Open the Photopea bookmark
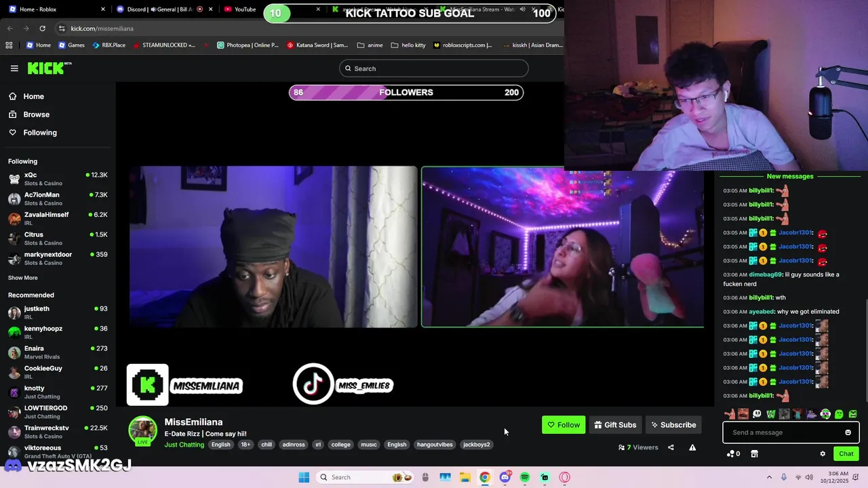This screenshot has width=868, height=488. click(x=248, y=45)
